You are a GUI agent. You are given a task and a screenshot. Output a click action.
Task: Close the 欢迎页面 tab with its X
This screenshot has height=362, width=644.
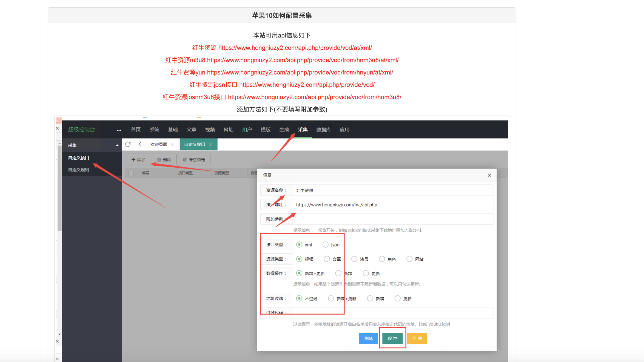pos(172,145)
